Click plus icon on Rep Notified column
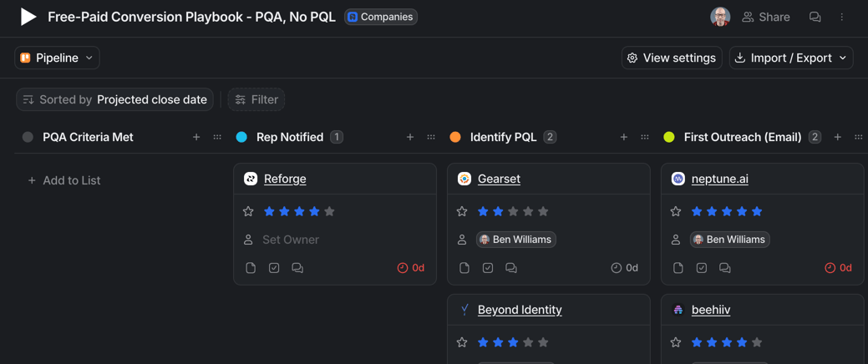 click(410, 137)
